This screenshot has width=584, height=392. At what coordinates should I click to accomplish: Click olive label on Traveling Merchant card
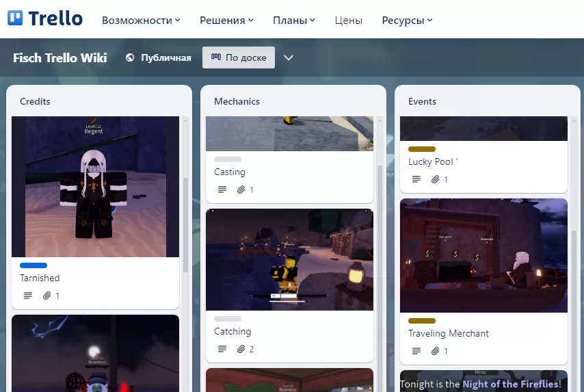coord(422,321)
